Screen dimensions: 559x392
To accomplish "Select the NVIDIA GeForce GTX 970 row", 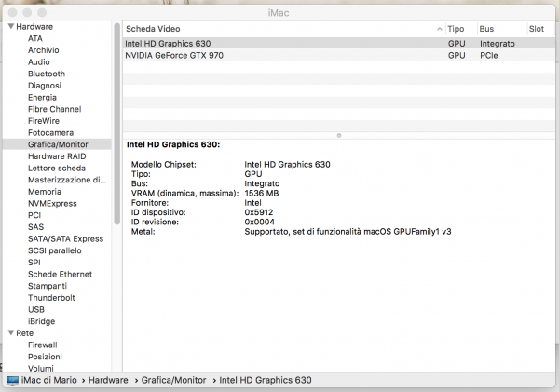I will point(279,56).
